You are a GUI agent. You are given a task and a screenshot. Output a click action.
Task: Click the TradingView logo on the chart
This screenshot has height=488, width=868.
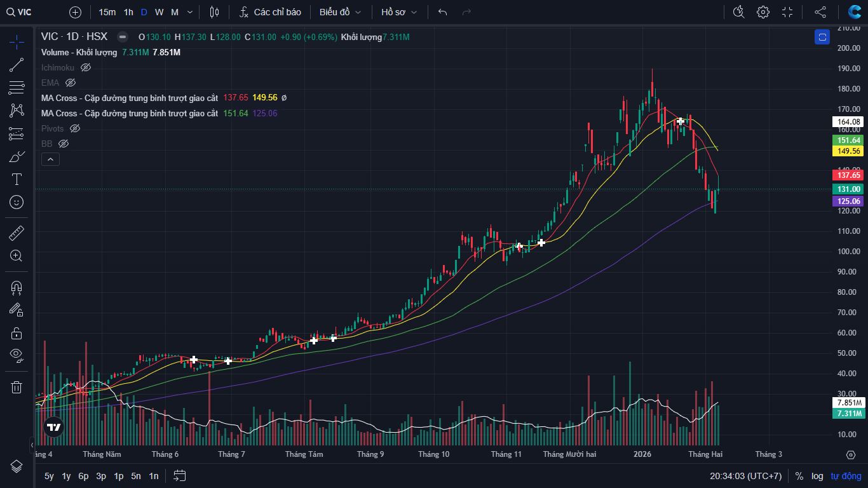coord(54,427)
